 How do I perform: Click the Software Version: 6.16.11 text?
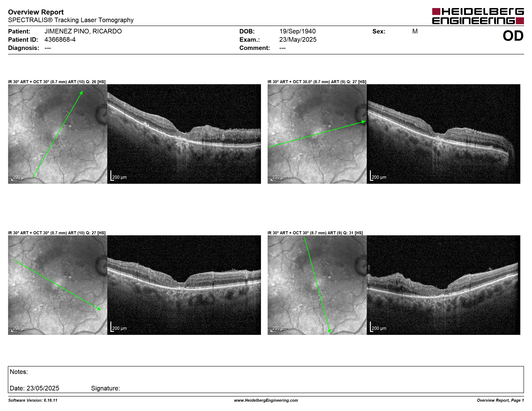(33, 400)
